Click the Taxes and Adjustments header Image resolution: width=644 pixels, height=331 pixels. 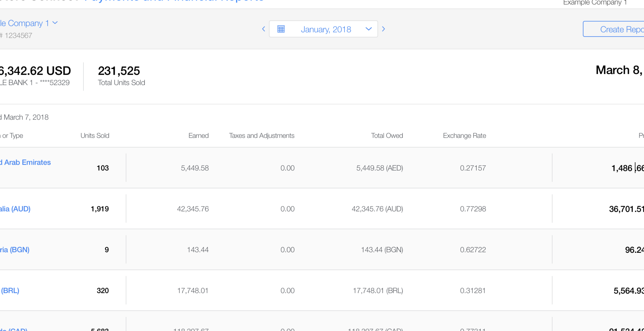[x=262, y=136]
